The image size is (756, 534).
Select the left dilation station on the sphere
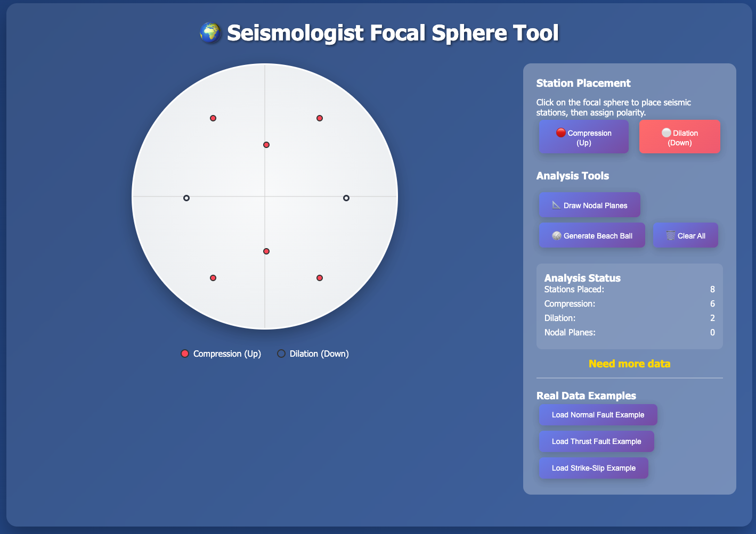(186, 198)
